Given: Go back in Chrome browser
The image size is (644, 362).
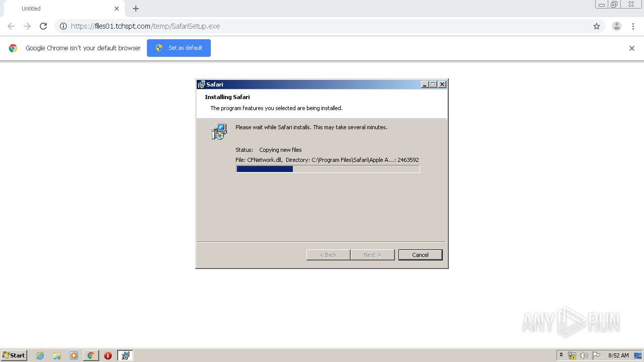Looking at the screenshot, I should [x=11, y=26].
